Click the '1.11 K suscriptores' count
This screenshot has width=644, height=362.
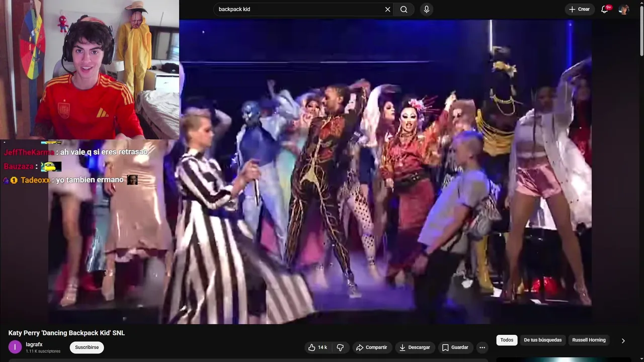43,351
